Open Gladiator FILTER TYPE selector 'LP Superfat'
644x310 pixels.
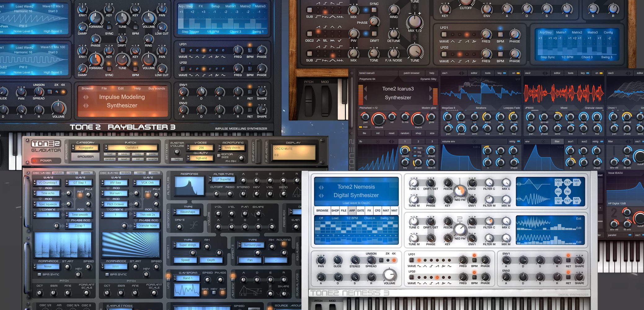coord(222,179)
